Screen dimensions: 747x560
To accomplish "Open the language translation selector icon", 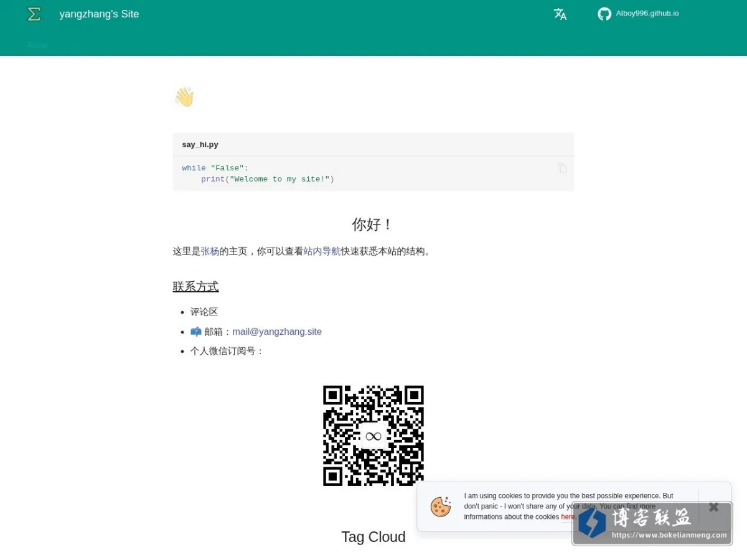I will [560, 14].
